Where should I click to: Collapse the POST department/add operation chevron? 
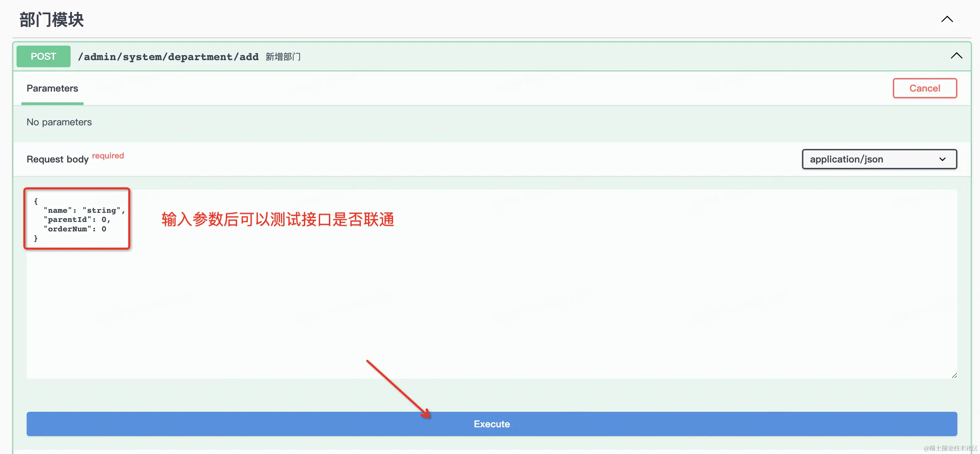coord(956,56)
